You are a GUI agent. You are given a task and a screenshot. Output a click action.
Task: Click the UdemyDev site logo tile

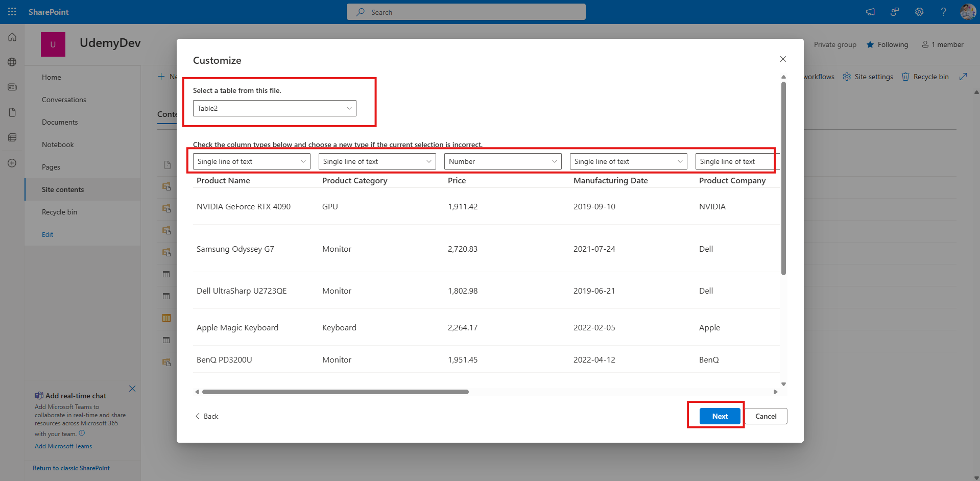pos(53,44)
